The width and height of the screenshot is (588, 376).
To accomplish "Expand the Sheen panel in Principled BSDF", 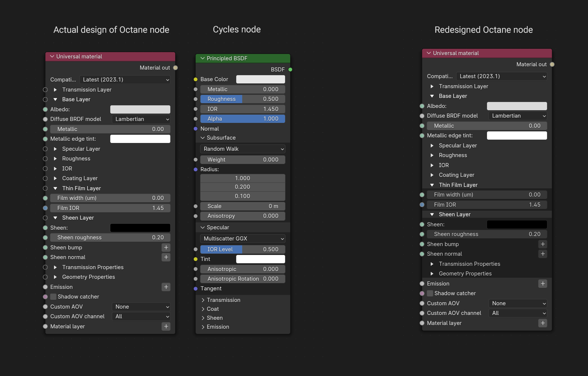I will point(203,318).
